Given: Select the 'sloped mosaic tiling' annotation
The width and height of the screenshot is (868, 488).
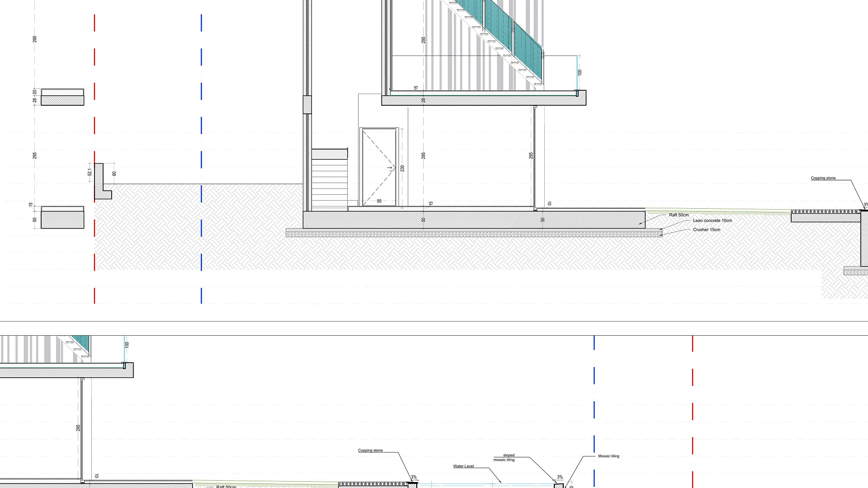Looking at the screenshot, I should [x=504, y=457].
